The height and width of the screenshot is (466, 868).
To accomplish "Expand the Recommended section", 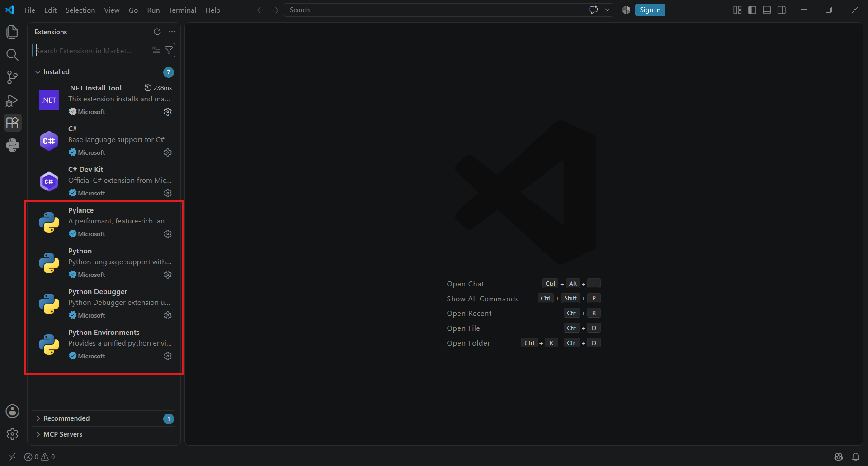I will coord(104,418).
